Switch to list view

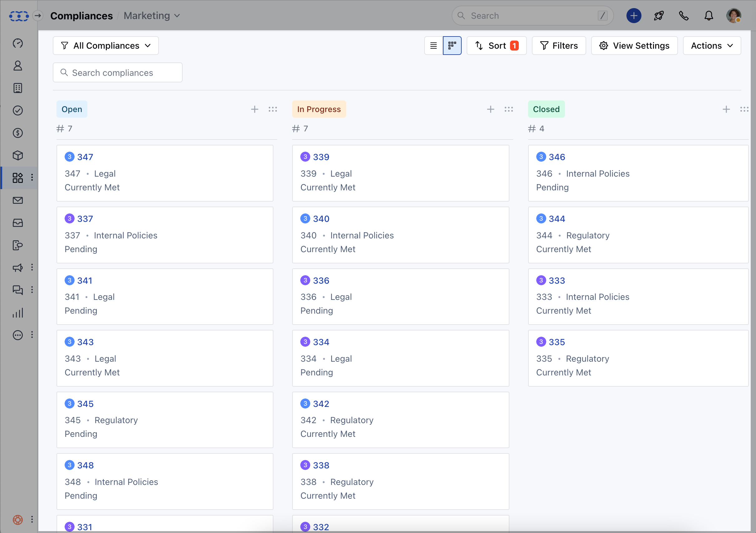pyautogui.click(x=434, y=46)
